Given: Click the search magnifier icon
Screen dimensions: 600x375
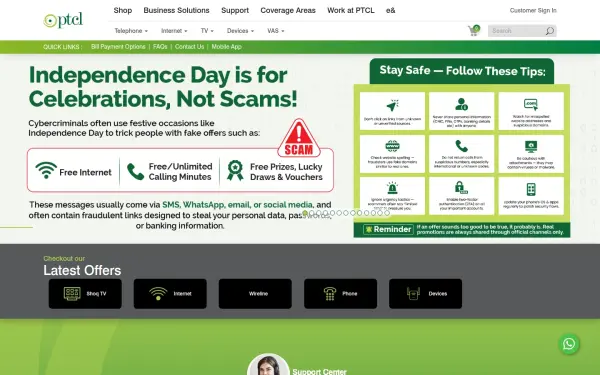Looking at the screenshot, I should 549,31.
